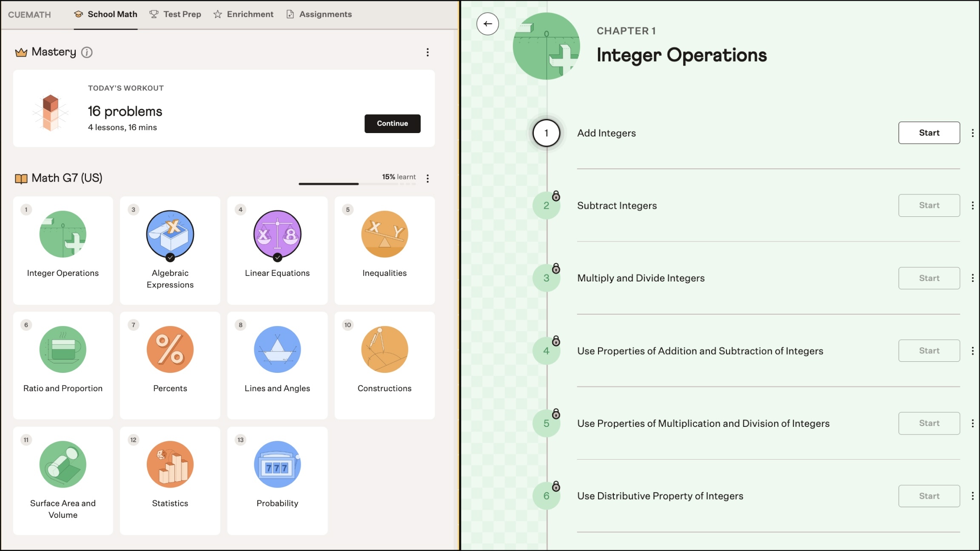The height and width of the screenshot is (551, 980).
Task: Click the 15% learnt progress bar
Action: click(357, 184)
